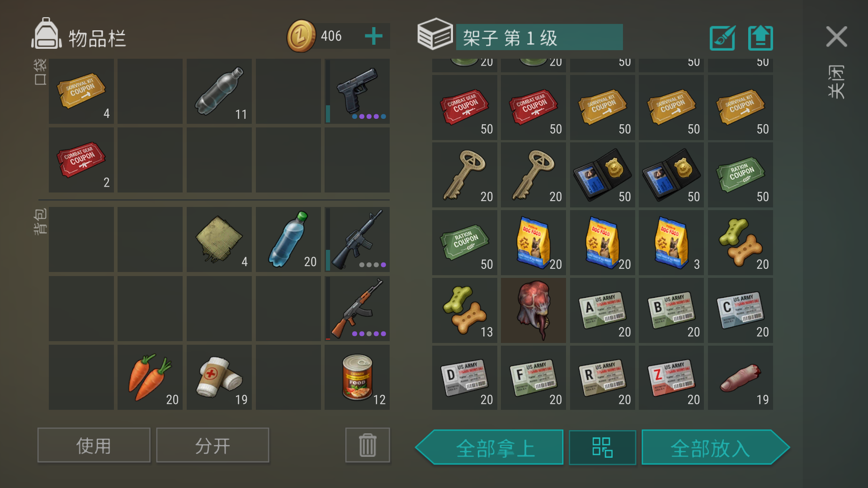The width and height of the screenshot is (868, 488).
Task: Select the dog food stack of 3
Action: (x=671, y=243)
